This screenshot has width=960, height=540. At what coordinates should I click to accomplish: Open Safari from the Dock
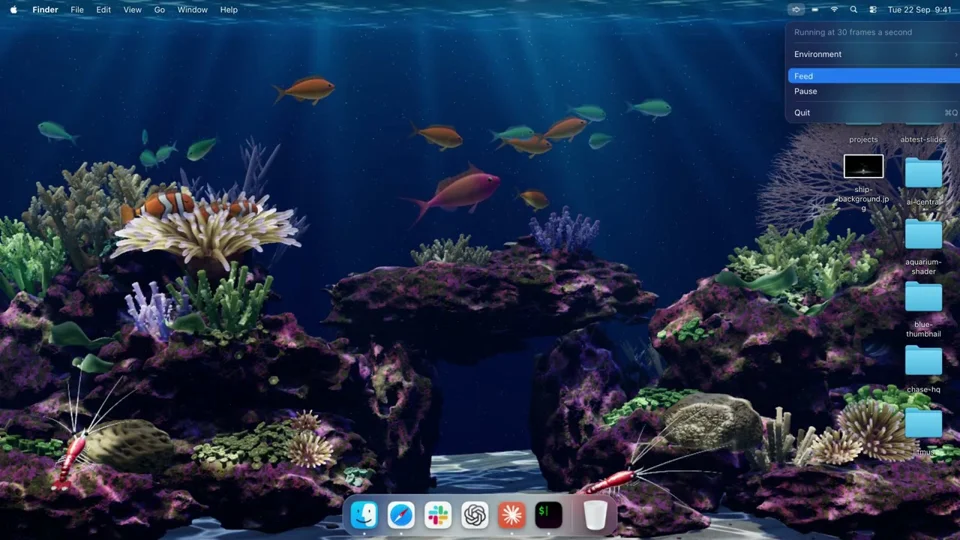tap(401, 515)
